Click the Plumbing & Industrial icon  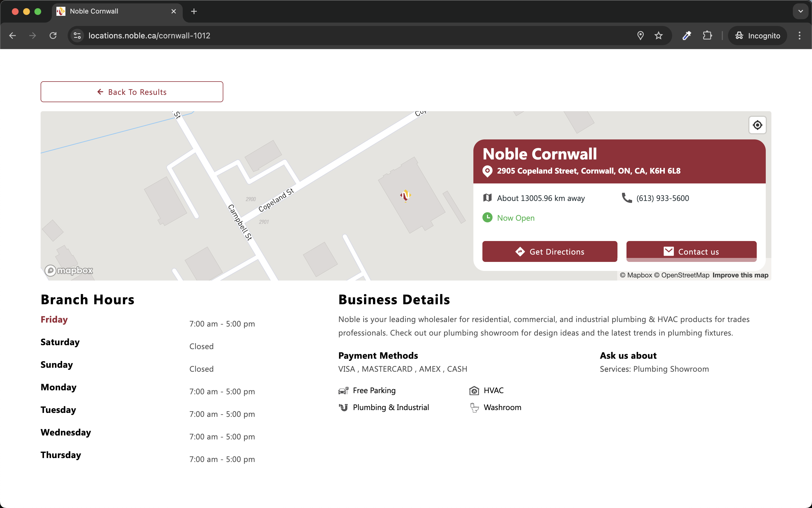tap(343, 408)
